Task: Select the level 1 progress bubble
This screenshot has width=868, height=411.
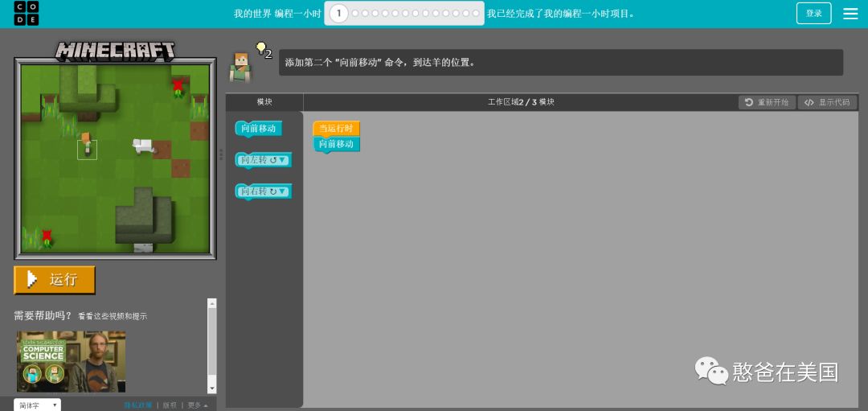Action: [x=339, y=14]
